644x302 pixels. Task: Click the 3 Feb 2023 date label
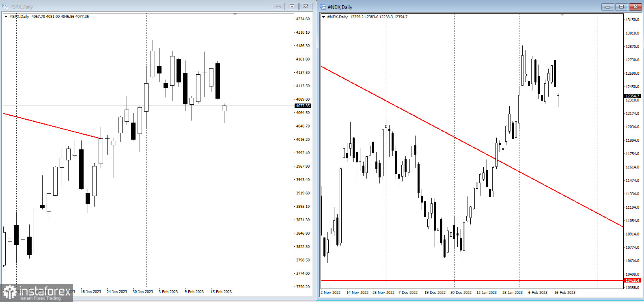tap(168, 292)
